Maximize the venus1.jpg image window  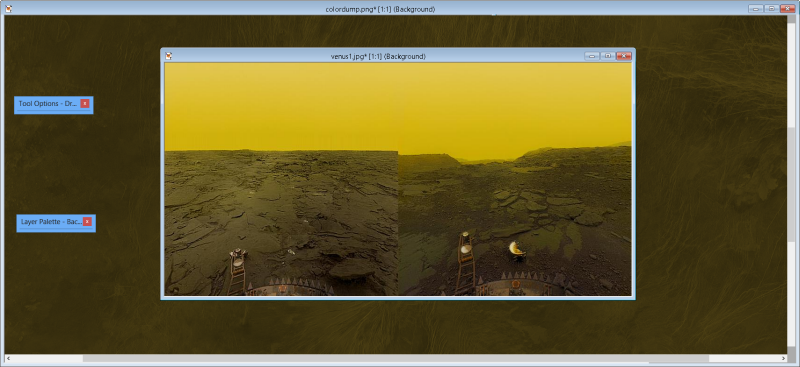tap(607, 56)
